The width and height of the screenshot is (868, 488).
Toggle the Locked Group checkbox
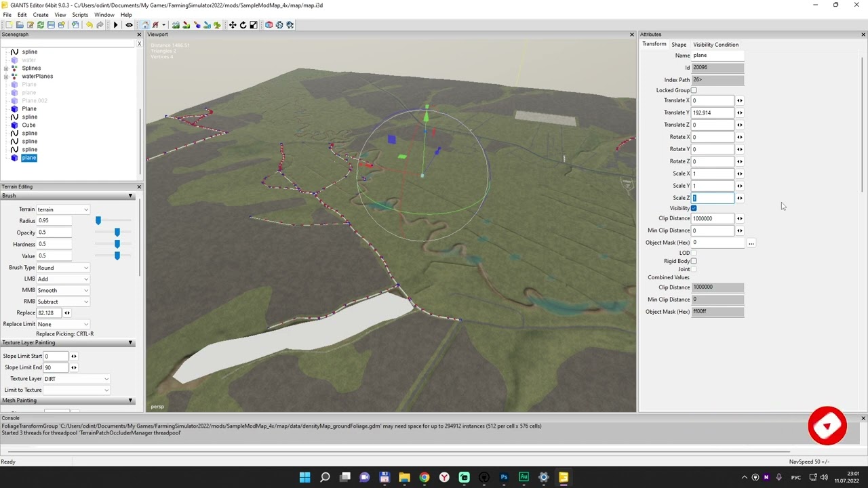click(694, 90)
